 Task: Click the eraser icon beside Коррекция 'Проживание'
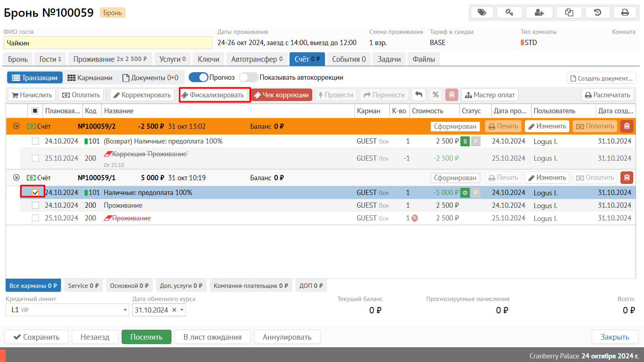click(108, 154)
